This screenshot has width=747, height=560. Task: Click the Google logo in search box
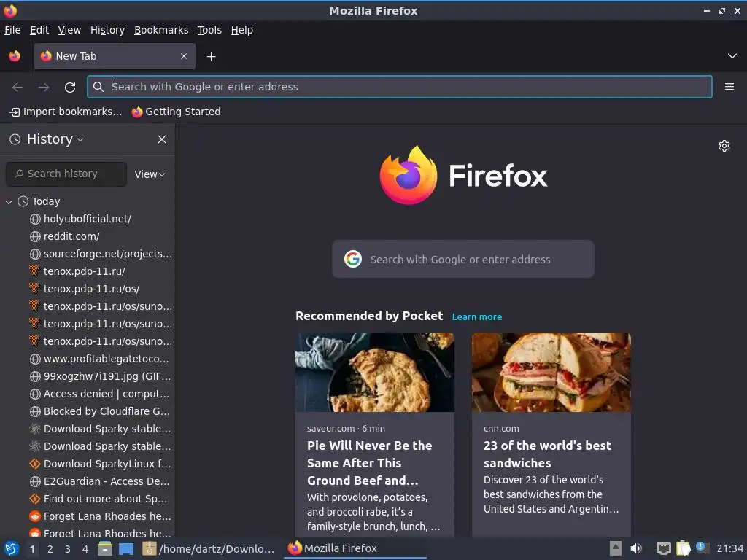[x=352, y=259]
